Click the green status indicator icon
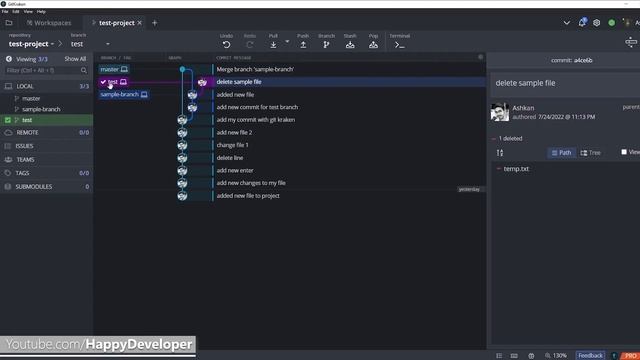640x360 pixels. click(611, 23)
